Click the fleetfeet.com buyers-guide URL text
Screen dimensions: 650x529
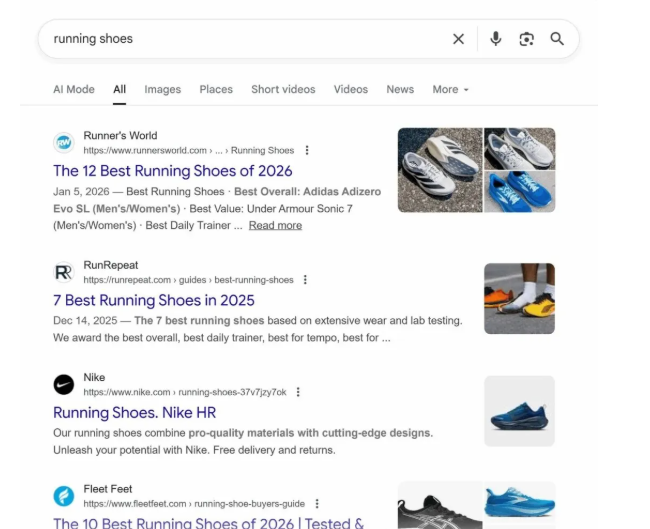194,503
